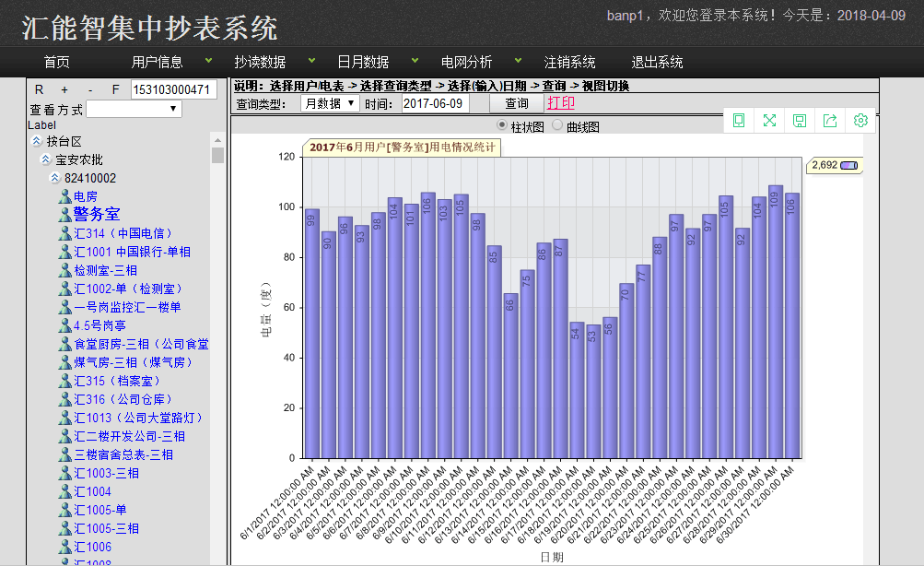The width and height of the screenshot is (924, 566).
Task: Click the 时间 date field 2017-06-09
Action: pyautogui.click(x=436, y=104)
